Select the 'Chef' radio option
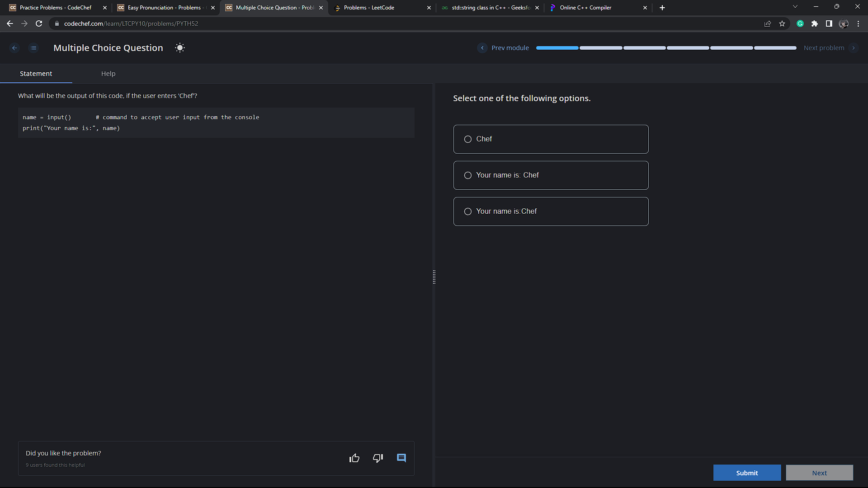868x488 pixels. pyautogui.click(x=468, y=139)
